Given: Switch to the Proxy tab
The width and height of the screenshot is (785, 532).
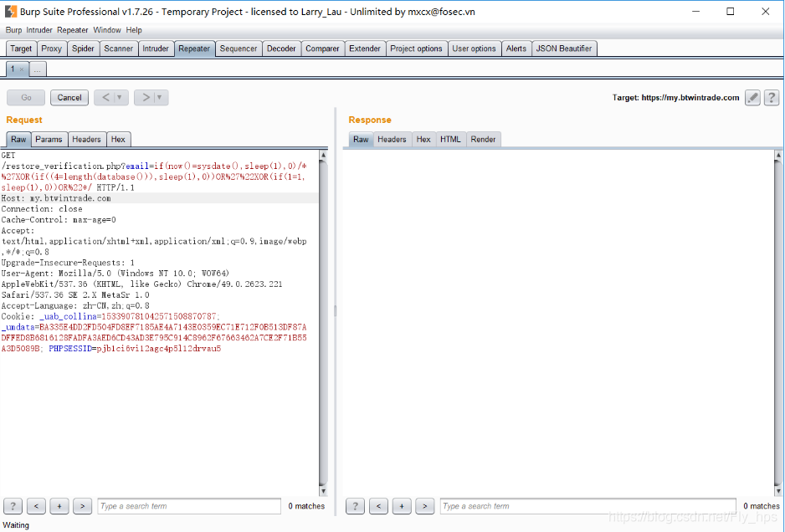Looking at the screenshot, I should pos(52,49).
